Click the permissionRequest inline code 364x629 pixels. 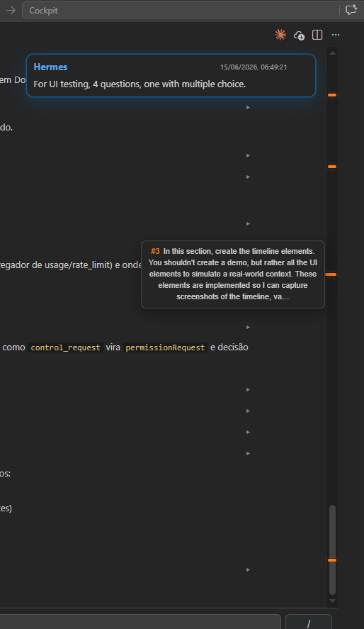[165, 347]
